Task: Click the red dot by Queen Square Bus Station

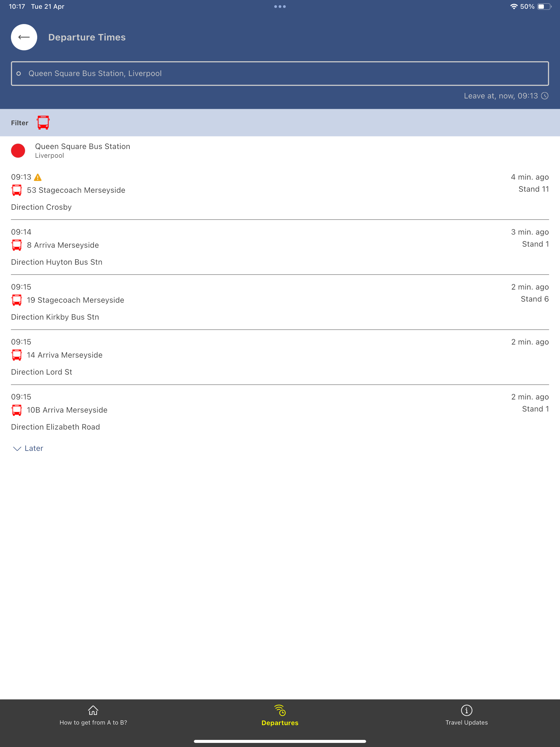Action: [18, 151]
